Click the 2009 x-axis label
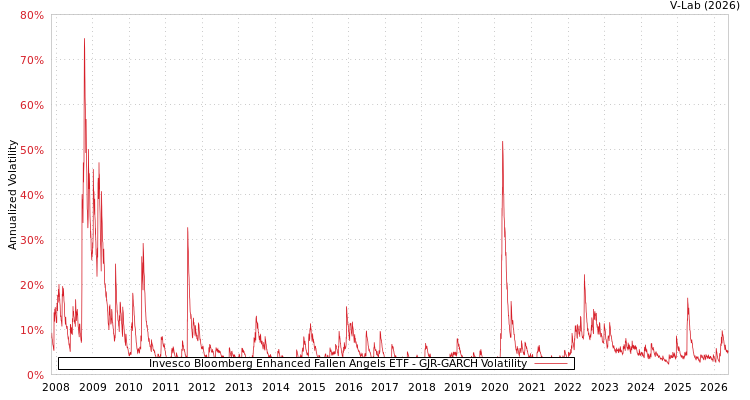The height and width of the screenshot is (400, 750). pyautogui.click(x=92, y=387)
